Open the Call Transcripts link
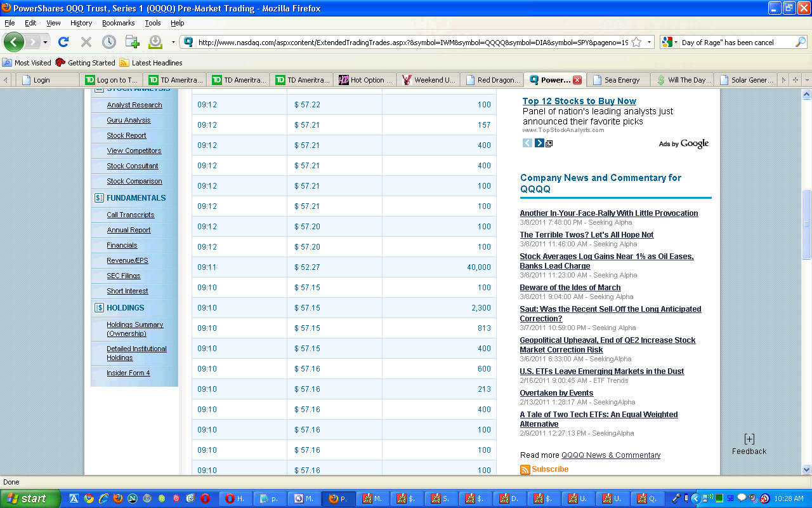This screenshot has height=508, width=812. [x=131, y=215]
